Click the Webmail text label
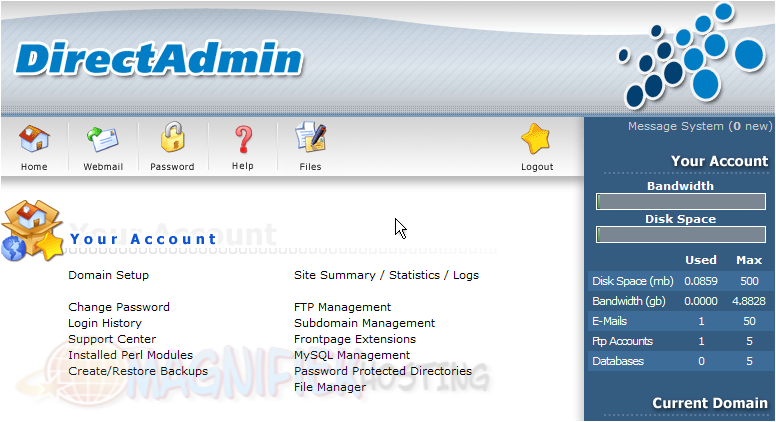Screen dimensions: 776x422 click(x=103, y=167)
